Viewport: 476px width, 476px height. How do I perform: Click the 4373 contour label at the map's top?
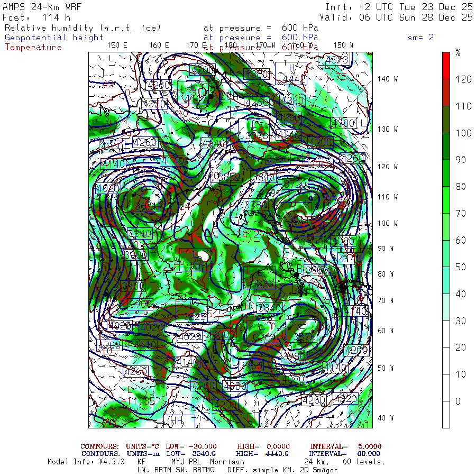337,60
